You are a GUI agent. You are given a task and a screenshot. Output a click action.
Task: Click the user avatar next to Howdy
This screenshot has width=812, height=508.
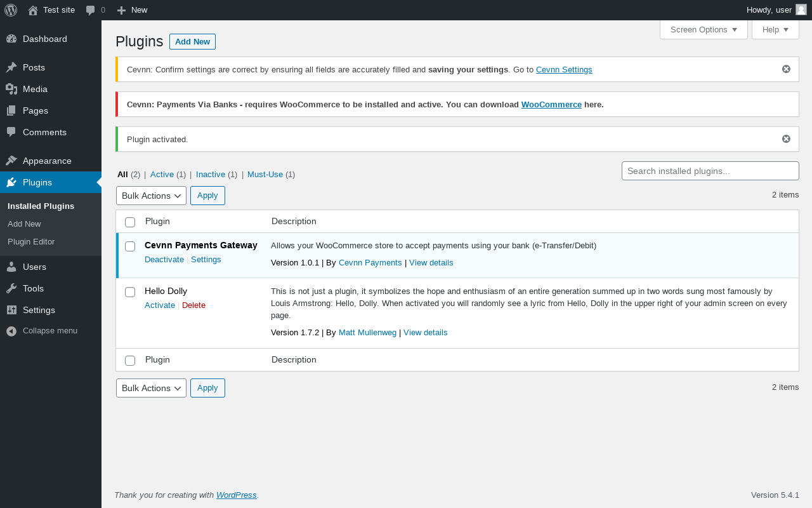[x=801, y=10]
